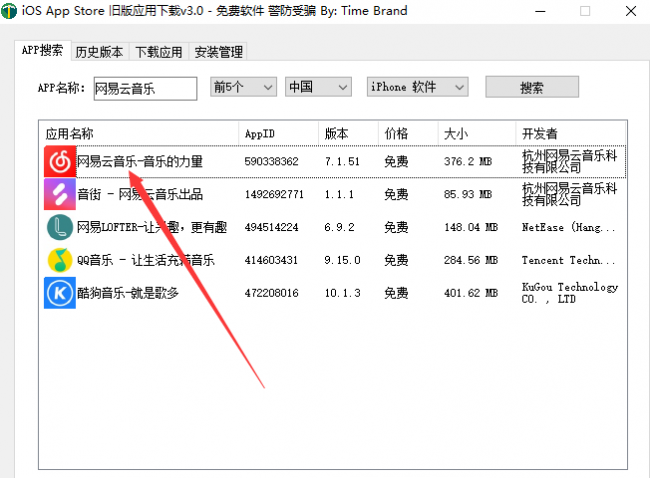The width and height of the screenshot is (650, 478).
Task: Sort by AppID column header
Action: 279,133
